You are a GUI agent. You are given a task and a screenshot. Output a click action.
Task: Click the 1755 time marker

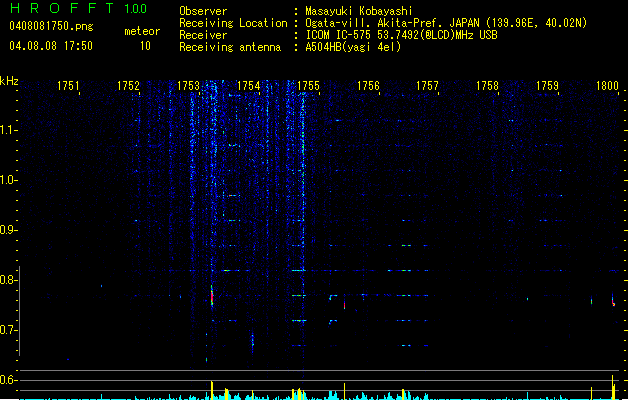(x=308, y=86)
